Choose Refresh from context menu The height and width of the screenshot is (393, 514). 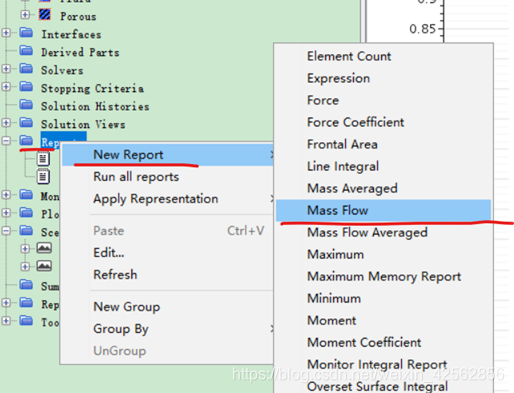(168, 275)
